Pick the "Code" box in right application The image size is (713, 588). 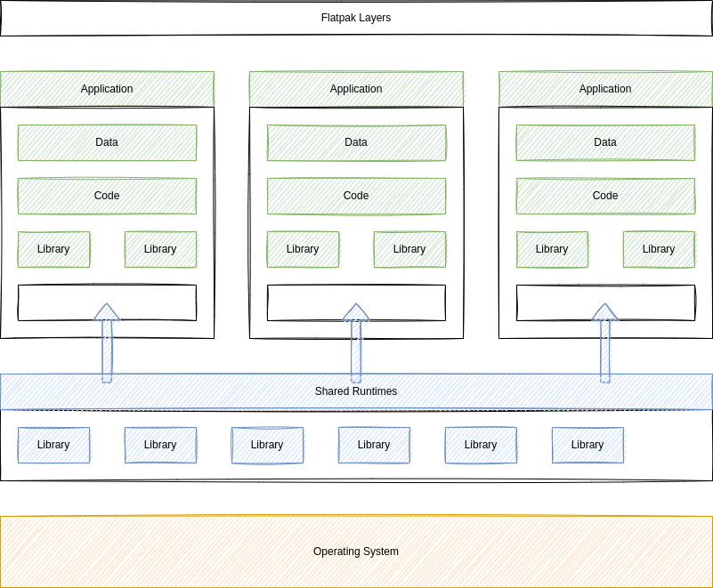pyautogui.click(x=605, y=196)
